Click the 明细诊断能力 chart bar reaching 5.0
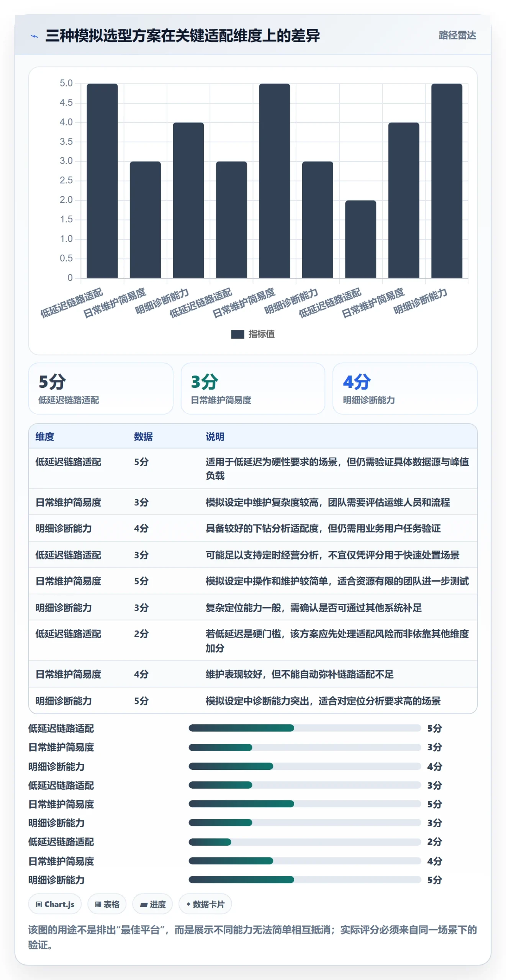The width and height of the screenshot is (506, 980). coord(447,181)
